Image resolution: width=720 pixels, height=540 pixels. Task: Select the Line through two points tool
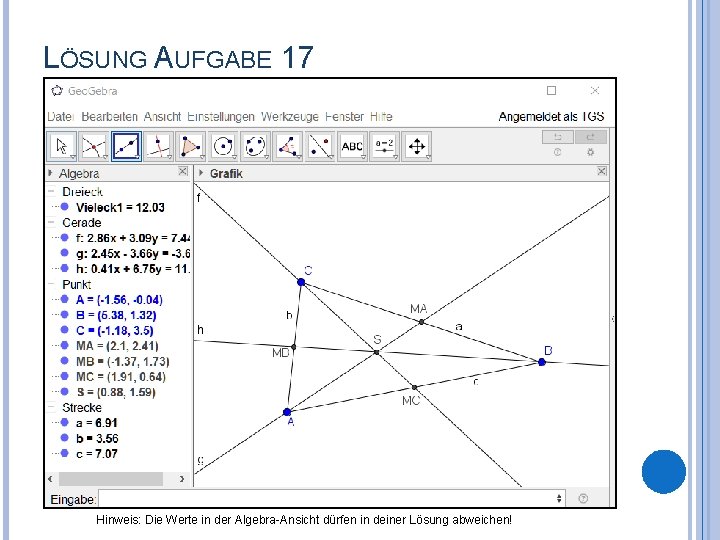point(126,146)
